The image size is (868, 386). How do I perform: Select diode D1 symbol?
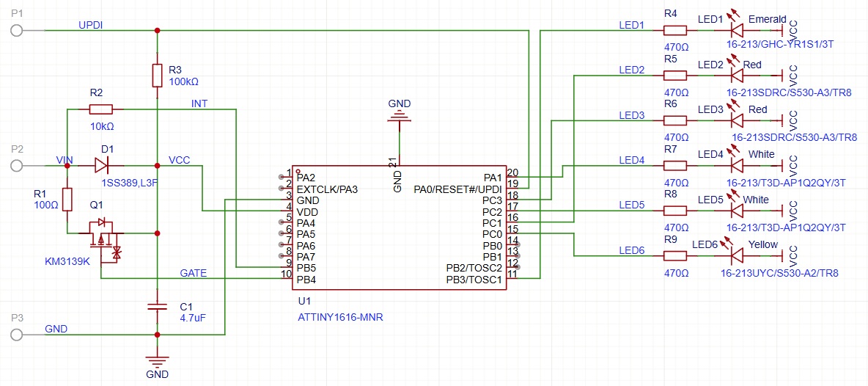[101, 165]
